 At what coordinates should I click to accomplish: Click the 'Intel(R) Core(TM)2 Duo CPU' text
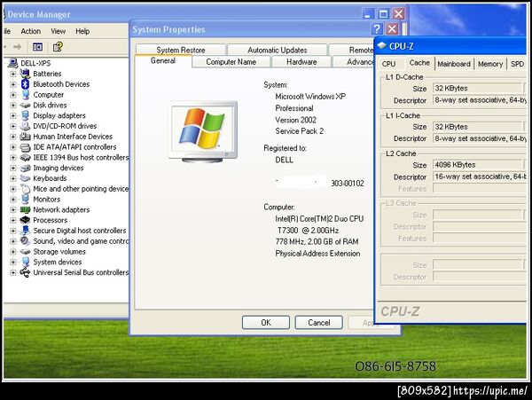(319, 219)
